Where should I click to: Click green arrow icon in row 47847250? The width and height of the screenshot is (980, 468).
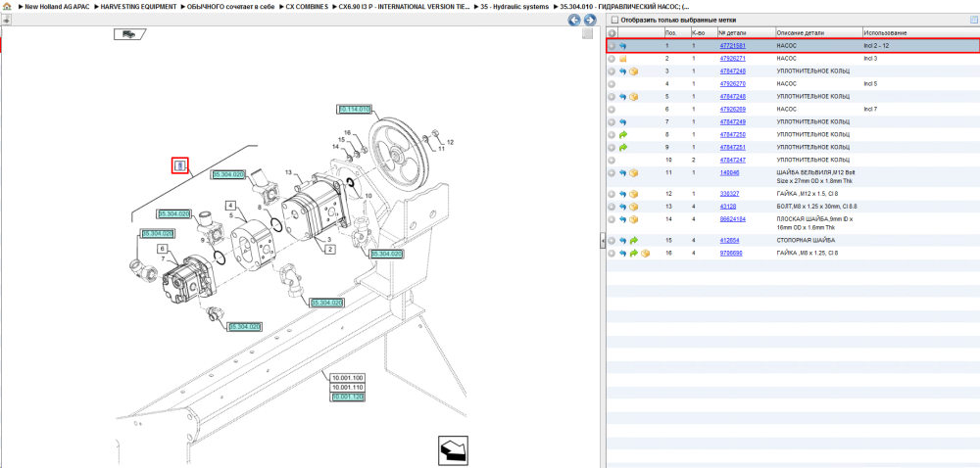[623, 134]
